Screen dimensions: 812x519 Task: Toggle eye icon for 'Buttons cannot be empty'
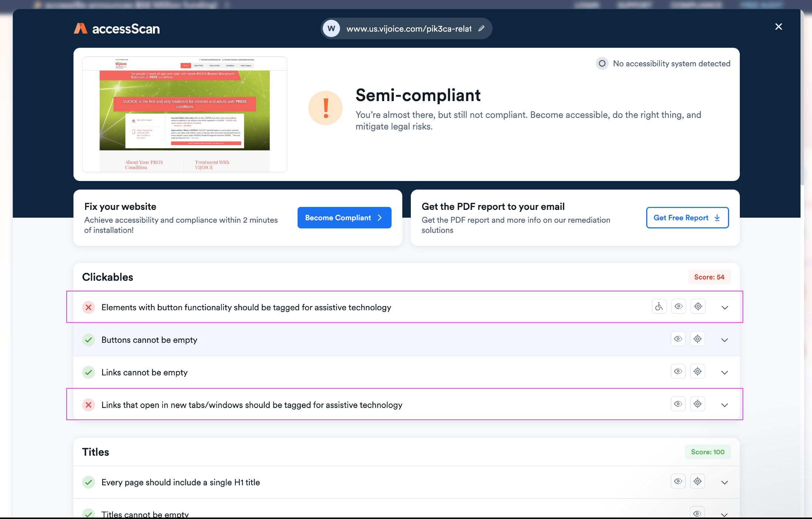(x=678, y=339)
